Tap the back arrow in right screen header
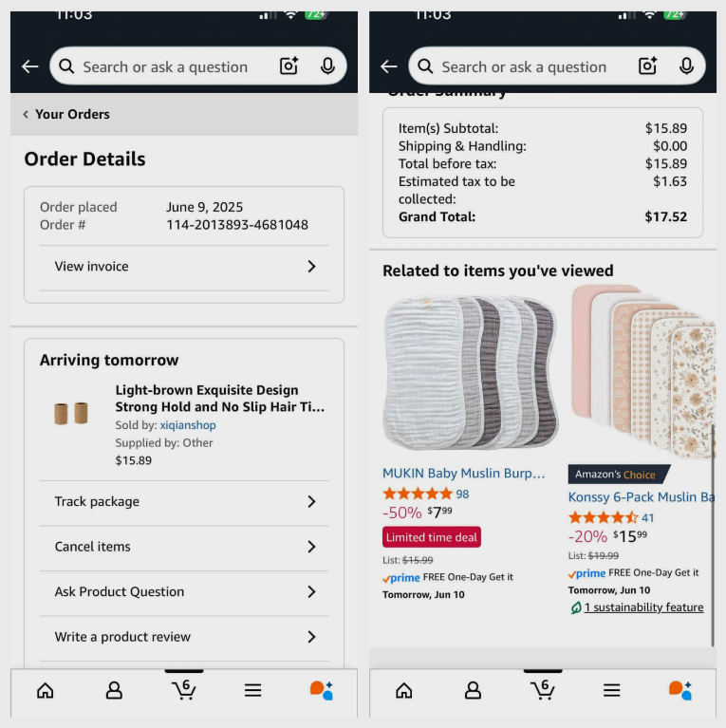This screenshot has height=728, width=726. 389,66
